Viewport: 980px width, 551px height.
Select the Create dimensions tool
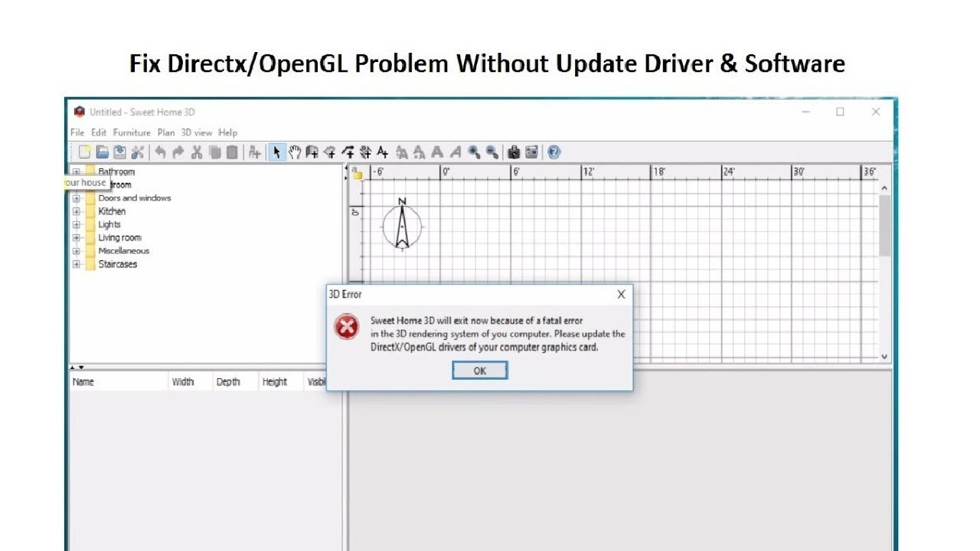pos(365,152)
